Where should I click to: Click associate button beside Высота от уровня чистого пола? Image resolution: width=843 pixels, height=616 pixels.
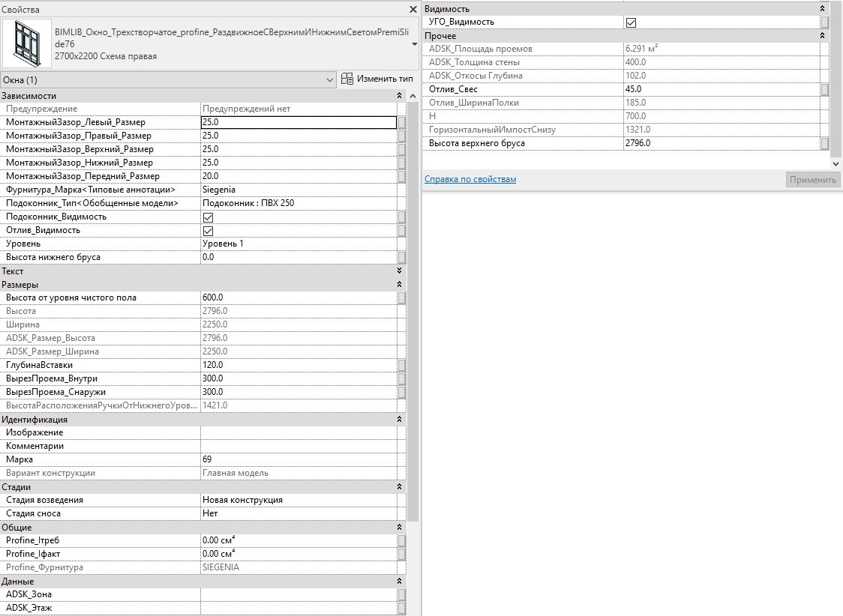pos(401,298)
